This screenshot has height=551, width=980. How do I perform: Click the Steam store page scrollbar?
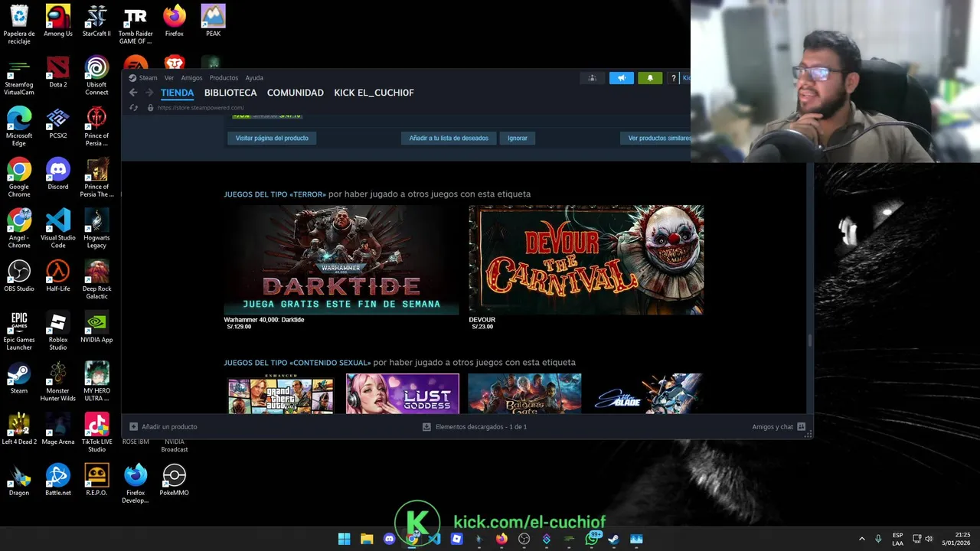(x=808, y=339)
